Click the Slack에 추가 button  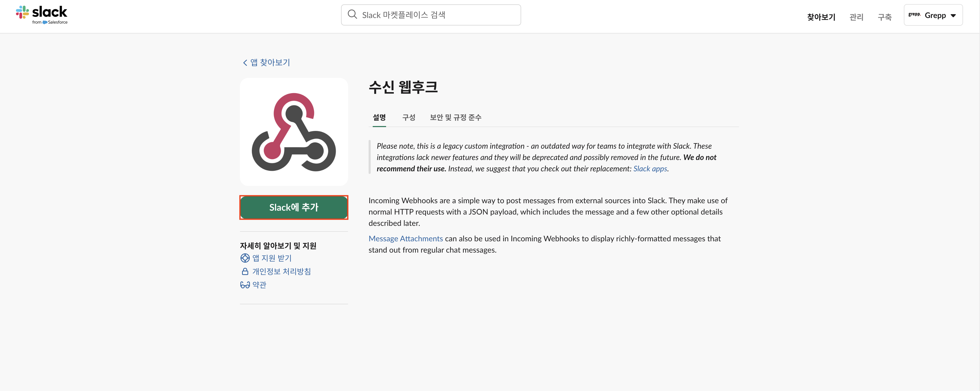pos(294,207)
